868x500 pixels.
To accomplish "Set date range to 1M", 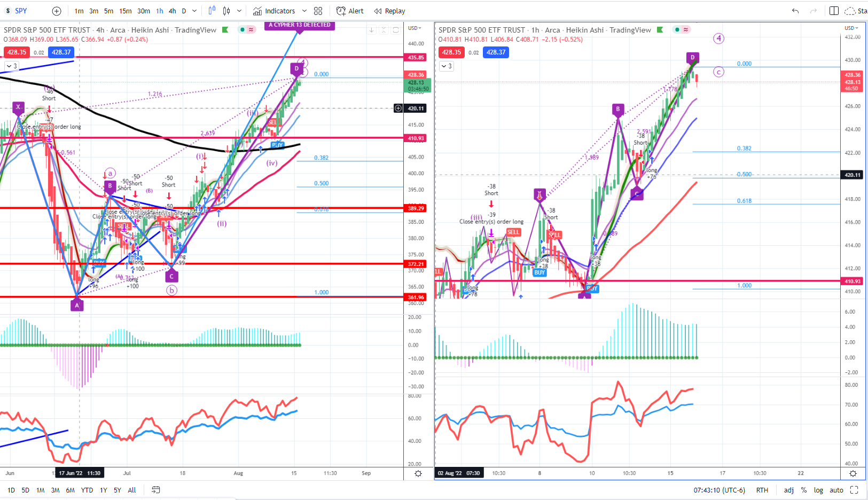I will coord(40,490).
